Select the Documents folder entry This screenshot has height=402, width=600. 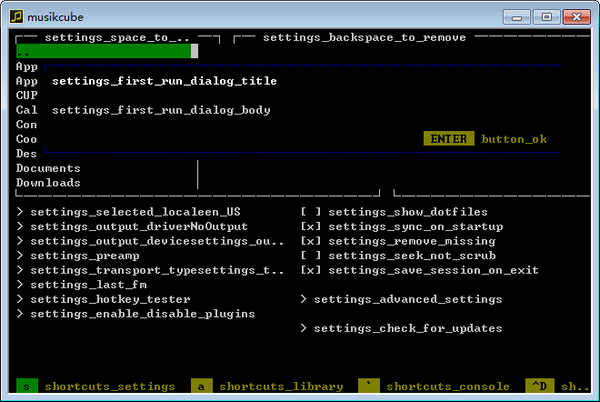click(48, 169)
